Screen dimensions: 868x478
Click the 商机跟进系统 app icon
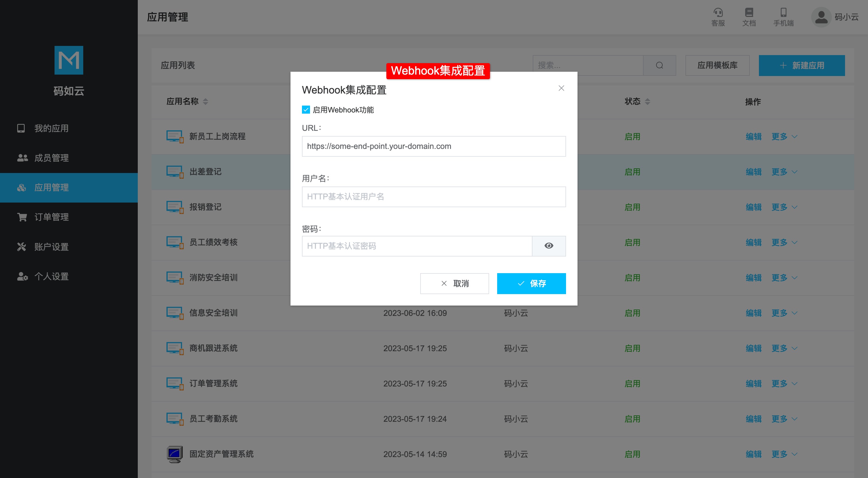point(175,348)
